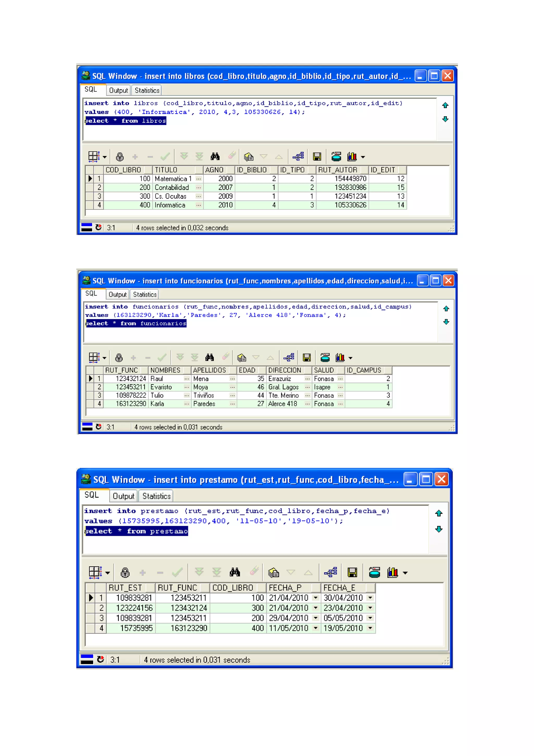Image resolution: width=534 pixels, height=756 pixels.
Task: Click the export results icon in funcionarios window
Action: [289, 358]
